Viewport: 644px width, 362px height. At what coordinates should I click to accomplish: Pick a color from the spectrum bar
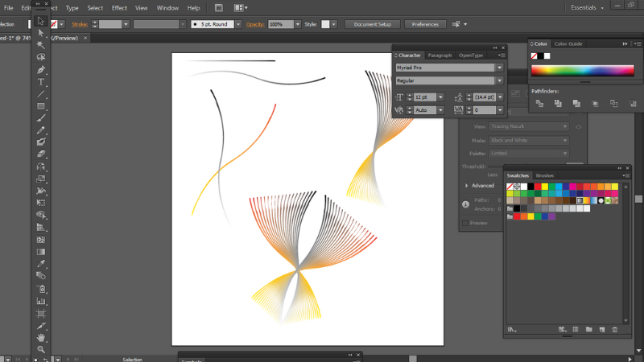pyautogui.click(x=582, y=71)
